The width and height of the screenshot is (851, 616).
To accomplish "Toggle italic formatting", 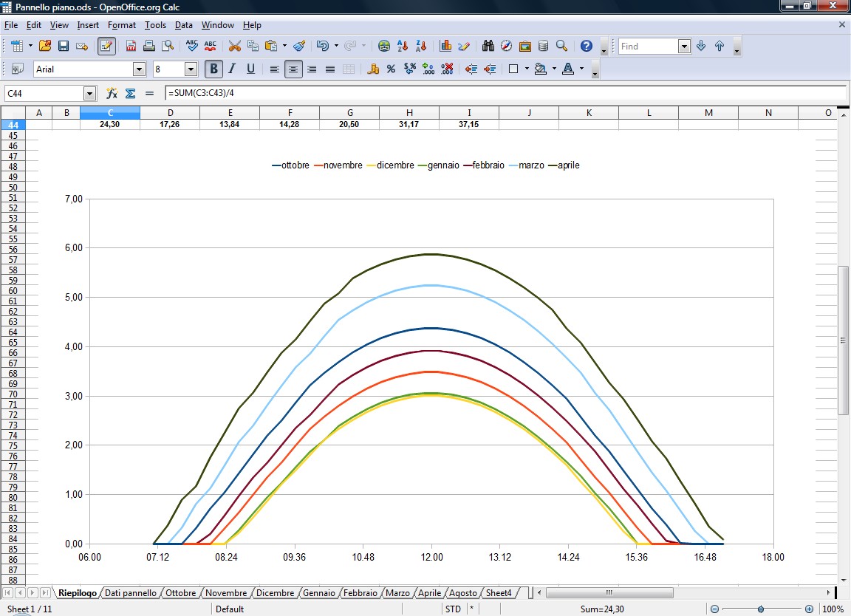I will pyautogui.click(x=232, y=69).
